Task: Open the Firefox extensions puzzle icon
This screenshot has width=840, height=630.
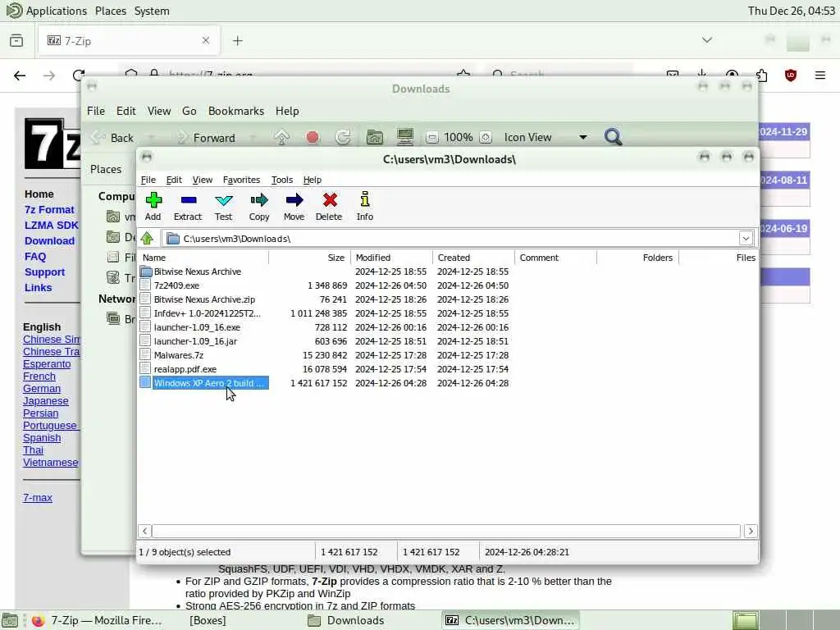Action: tap(761, 75)
